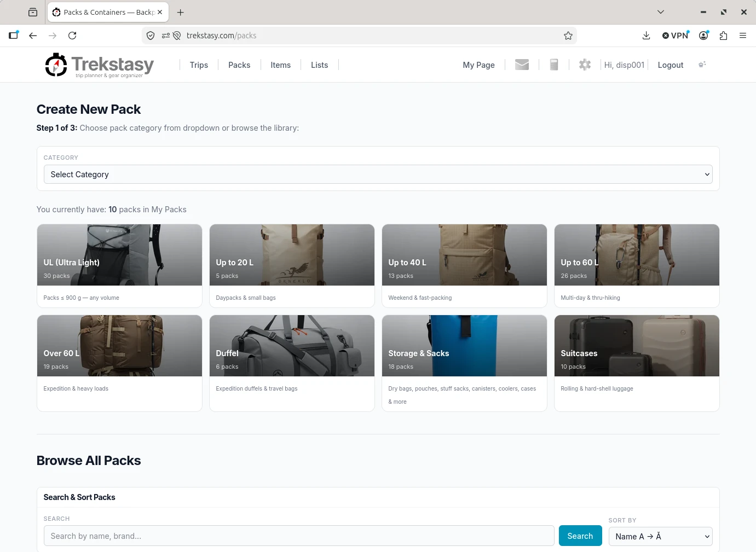
Task: Choose the UL (Ultra Light) card
Action: (x=119, y=266)
